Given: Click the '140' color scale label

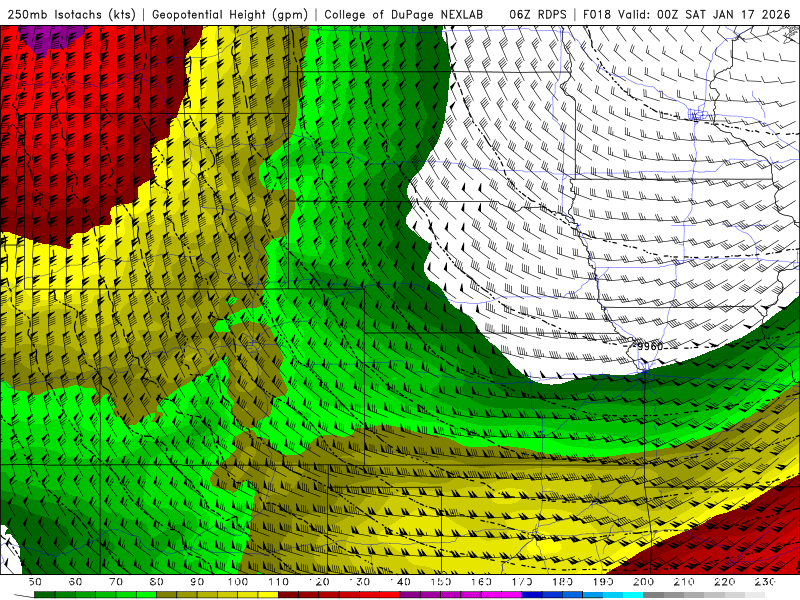Looking at the screenshot, I should [x=400, y=582].
